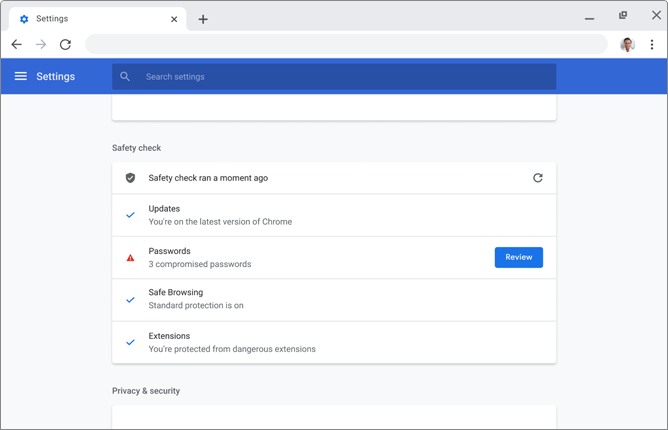
Task: Rerun safety check with refresh icon
Action: pyautogui.click(x=537, y=178)
